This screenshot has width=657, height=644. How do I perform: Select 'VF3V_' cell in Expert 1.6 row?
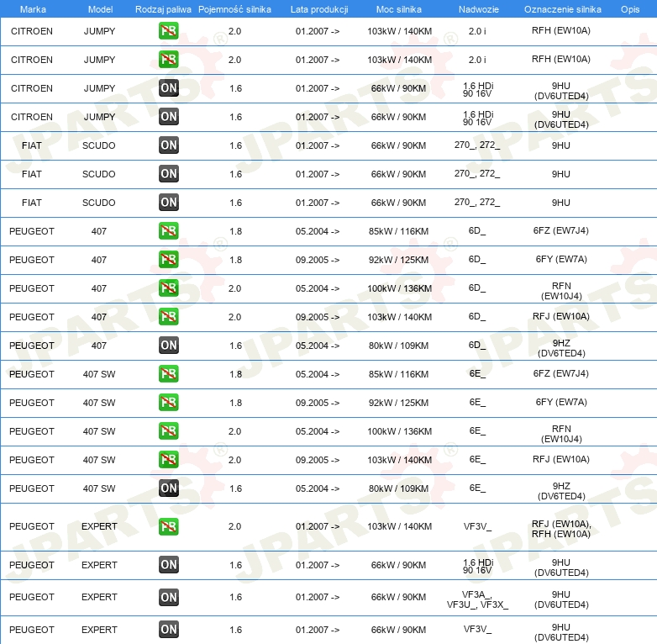point(478,630)
